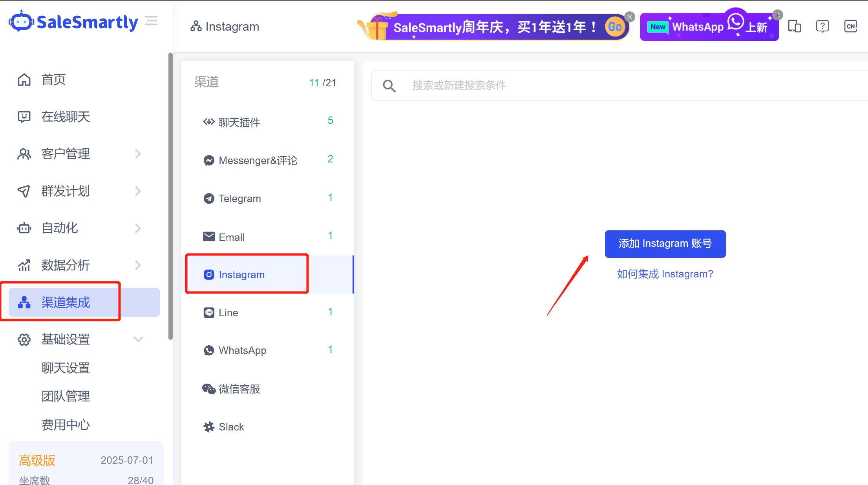The width and height of the screenshot is (868, 485).
Task: Click the Telegram icon
Action: pyautogui.click(x=209, y=199)
